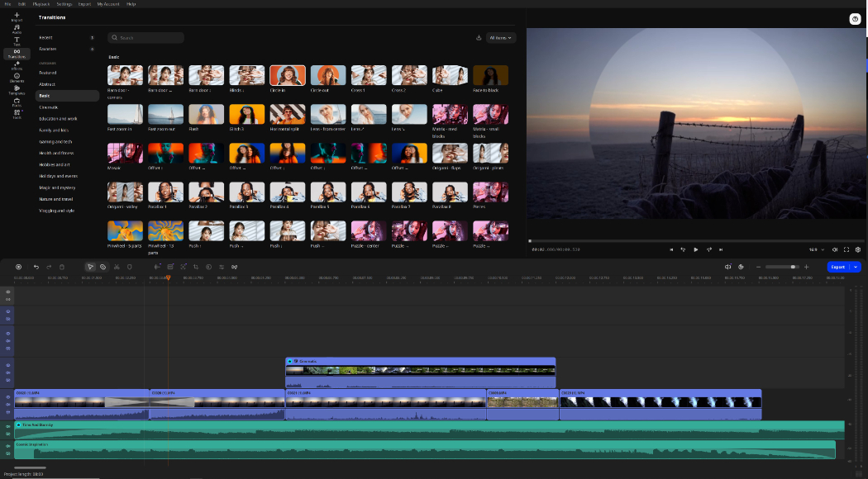Step to the previous frame in preview
The height and width of the screenshot is (479, 868).
(x=683, y=249)
